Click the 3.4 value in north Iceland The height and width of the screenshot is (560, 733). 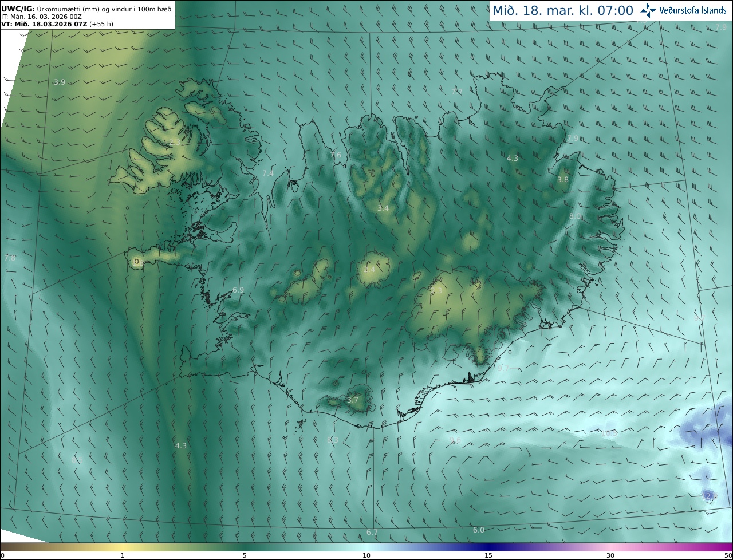pyautogui.click(x=383, y=208)
